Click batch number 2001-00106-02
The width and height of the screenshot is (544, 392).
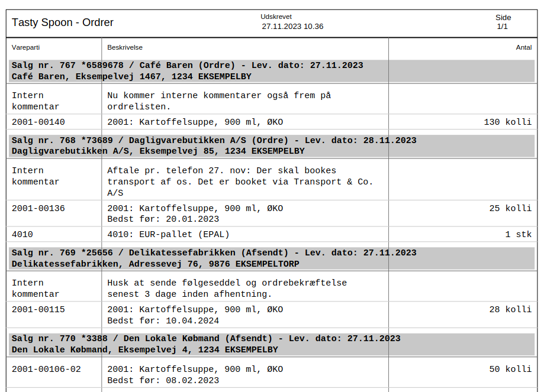point(46,370)
